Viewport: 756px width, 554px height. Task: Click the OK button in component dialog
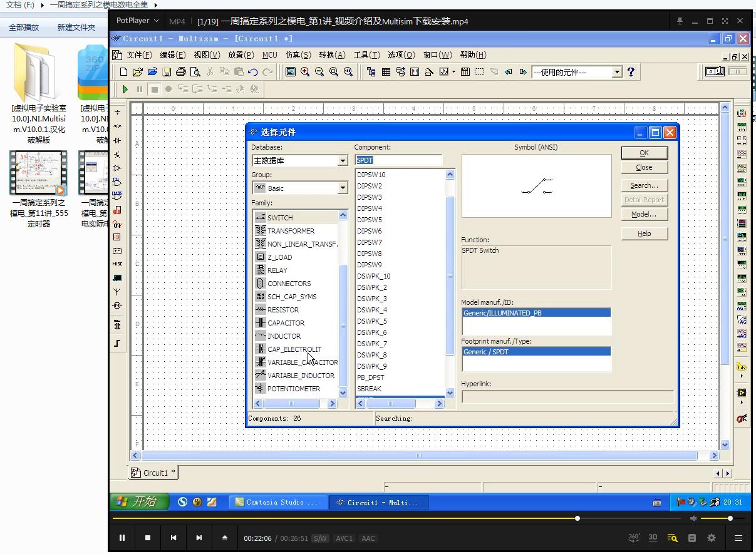coord(644,153)
